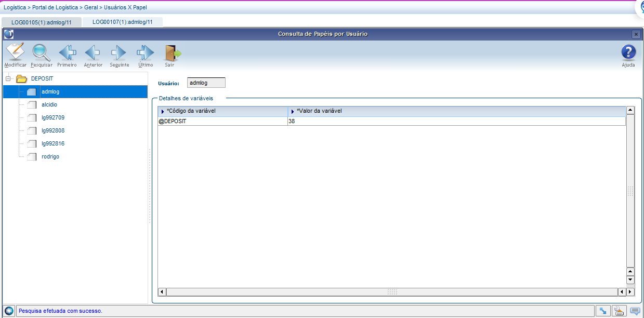The width and height of the screenshot is (644, 318).
Task: Select rodrigo in the user tree
Action: (50, 156)
